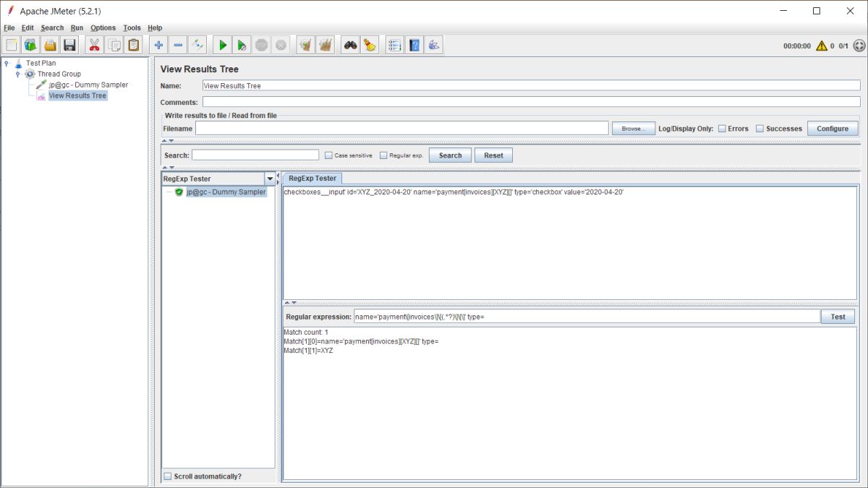
Task: Click the Test button
Action: [x=838, y=317]
